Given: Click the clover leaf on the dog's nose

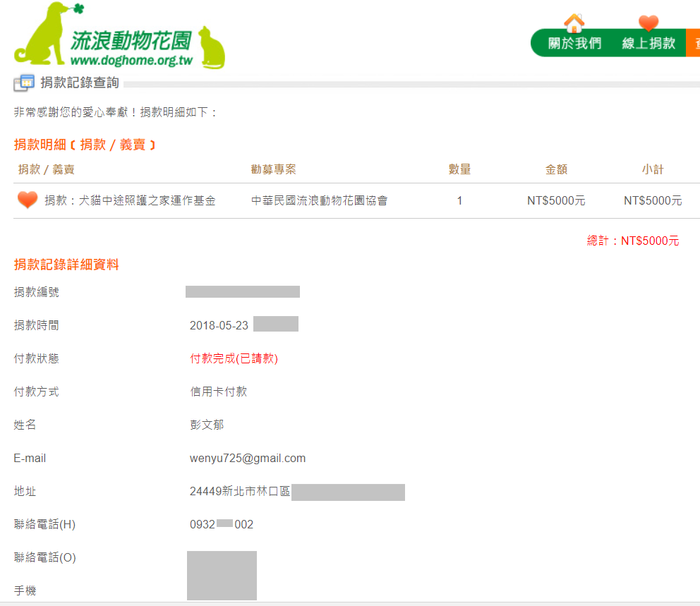Looking at the screenshot, I should click(x=77, y=9).
